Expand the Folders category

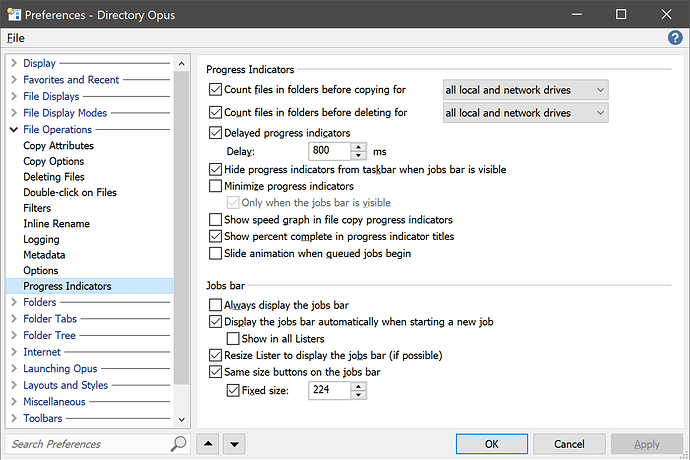pos(14,302)
